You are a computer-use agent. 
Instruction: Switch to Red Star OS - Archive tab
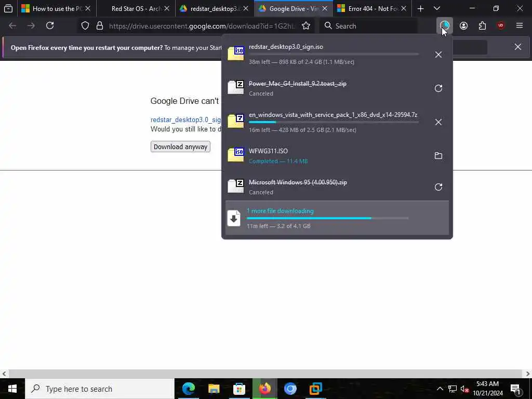(136, 8)
